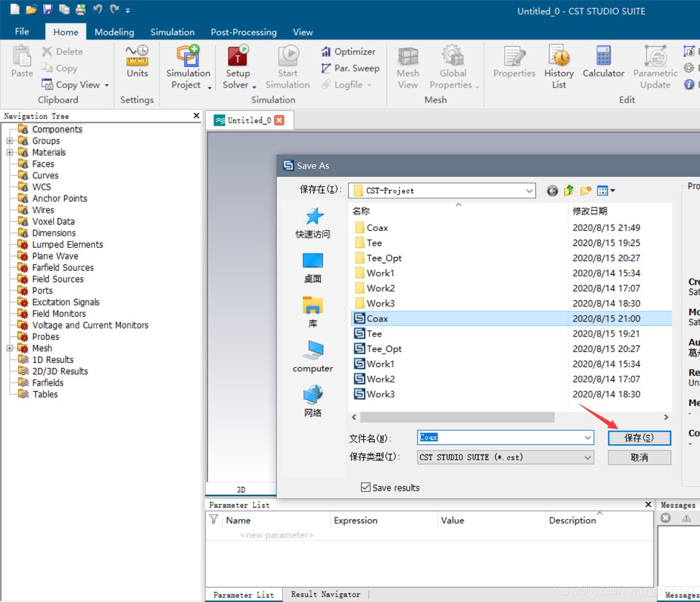Viewport: 700px width, 602px height.
Task: Switch to the View ribbon tab
Action: coord(303,32)
